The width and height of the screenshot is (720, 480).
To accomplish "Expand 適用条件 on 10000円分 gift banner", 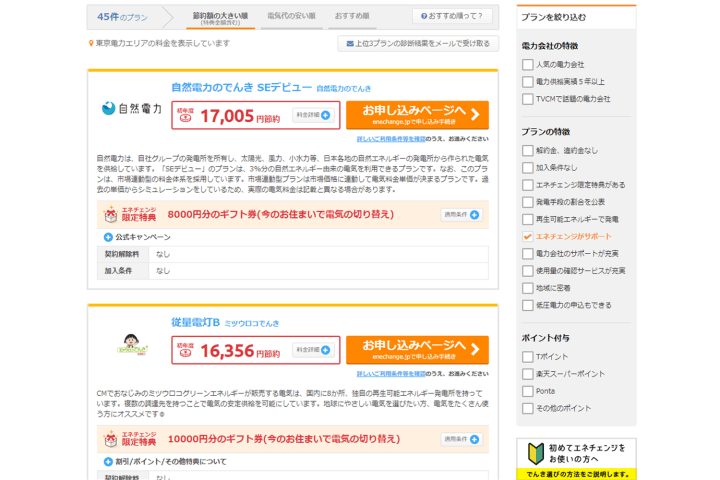I will click(461, 439).
